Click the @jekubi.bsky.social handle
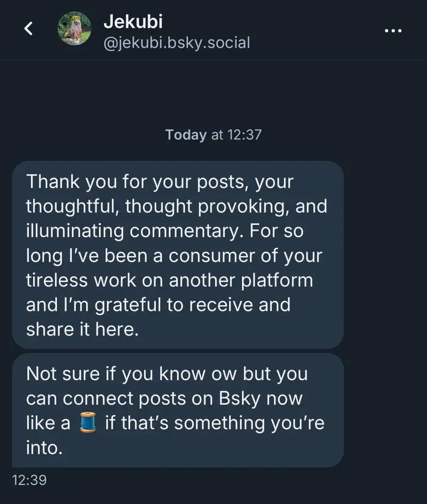The image size is (427, 504). (x=176, y=43)
